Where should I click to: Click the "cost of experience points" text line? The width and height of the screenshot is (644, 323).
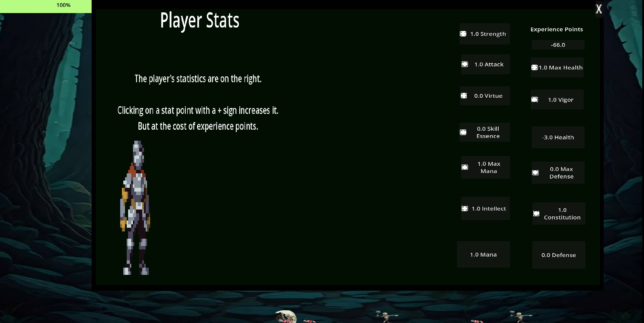(x=198, y=126)
